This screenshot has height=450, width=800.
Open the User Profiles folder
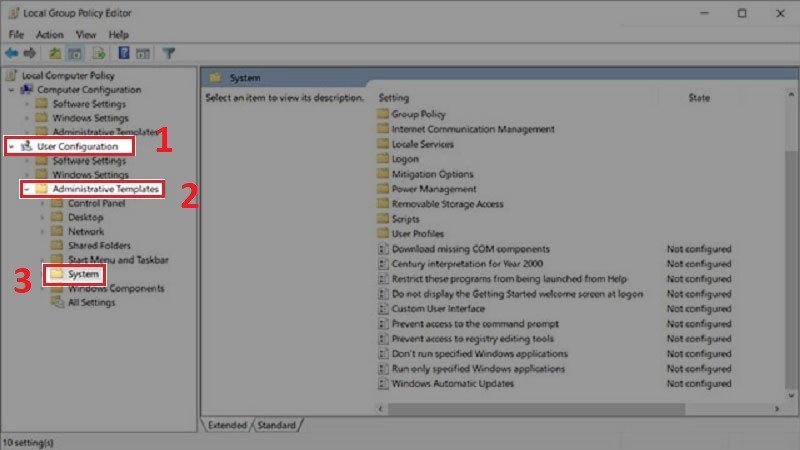pyautogui.click(x=418, y=234)
